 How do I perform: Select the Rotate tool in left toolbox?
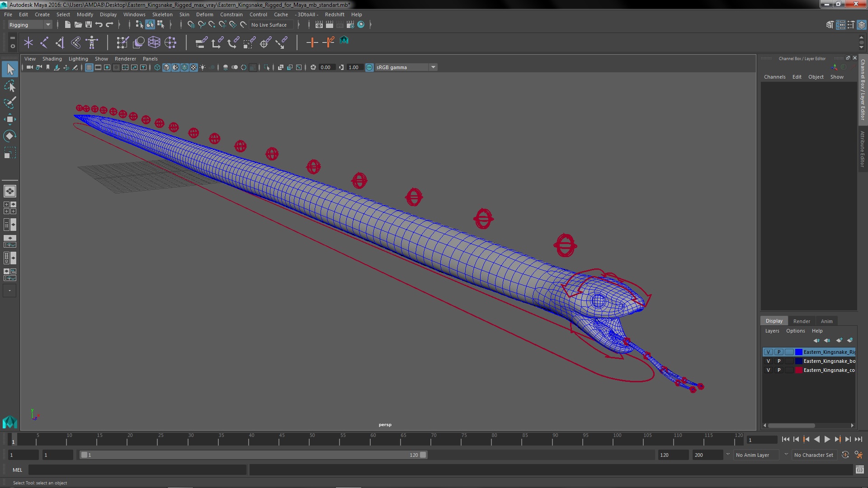pos(9,136)
